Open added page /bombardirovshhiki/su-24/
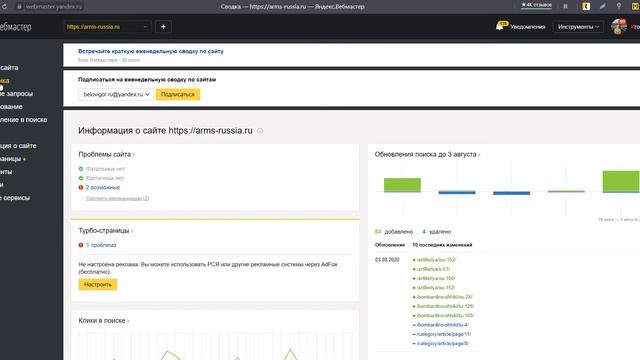640x360 pixels. click(x=444, y=297)
